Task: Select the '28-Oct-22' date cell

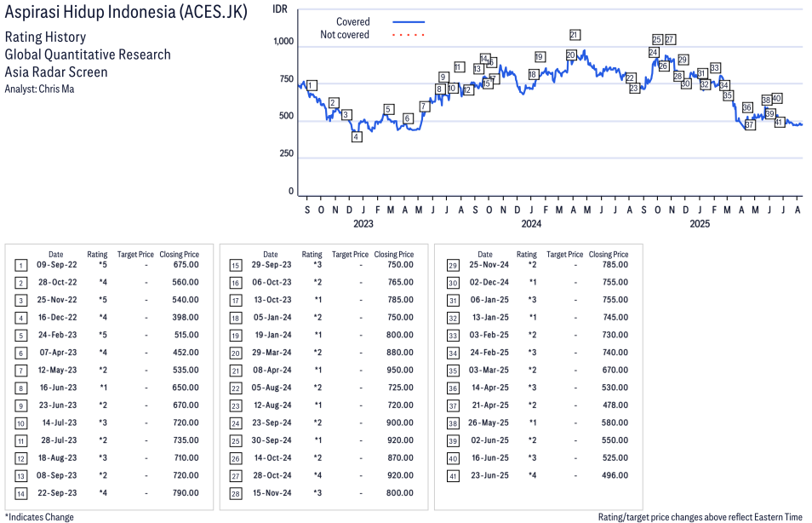Action: click(58, 283)
